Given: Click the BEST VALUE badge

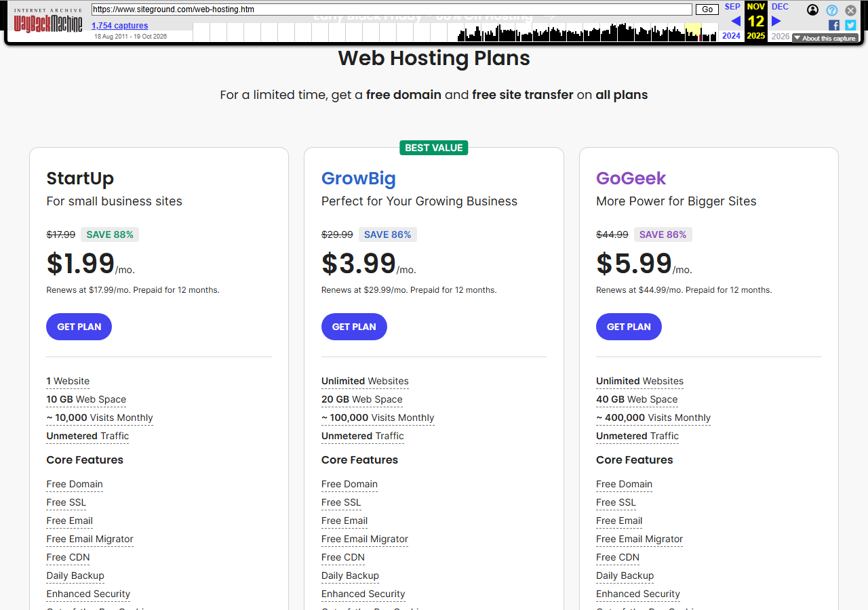Looking at the screenshot, I should 434,148.
